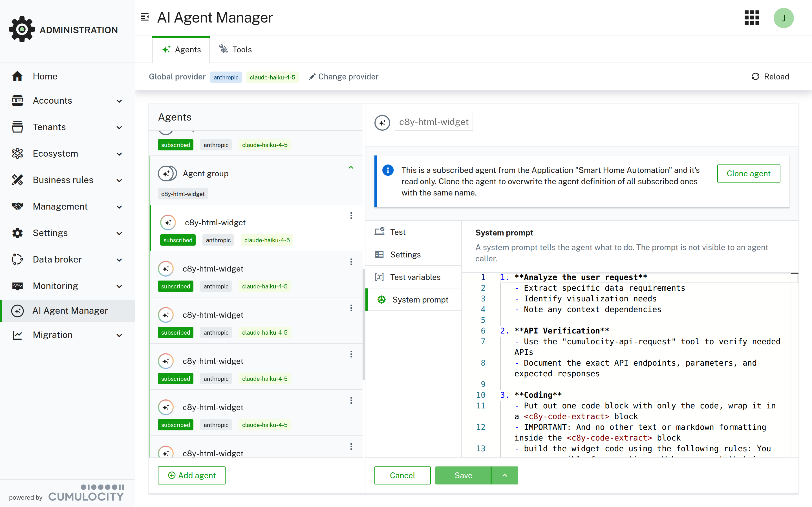The height and width of the screenshot is (507, 812).
Task: Click the user avatar labeled J
Action: point(784,18)
